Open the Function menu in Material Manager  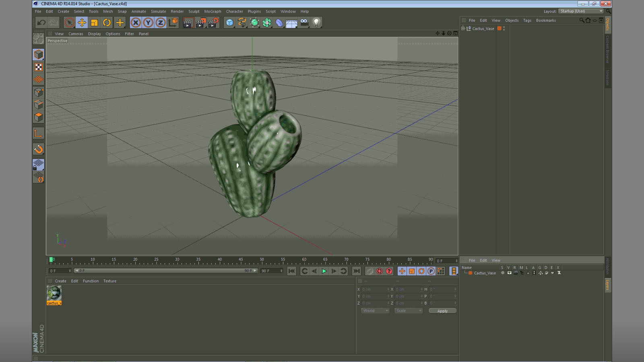pos(91,281)
